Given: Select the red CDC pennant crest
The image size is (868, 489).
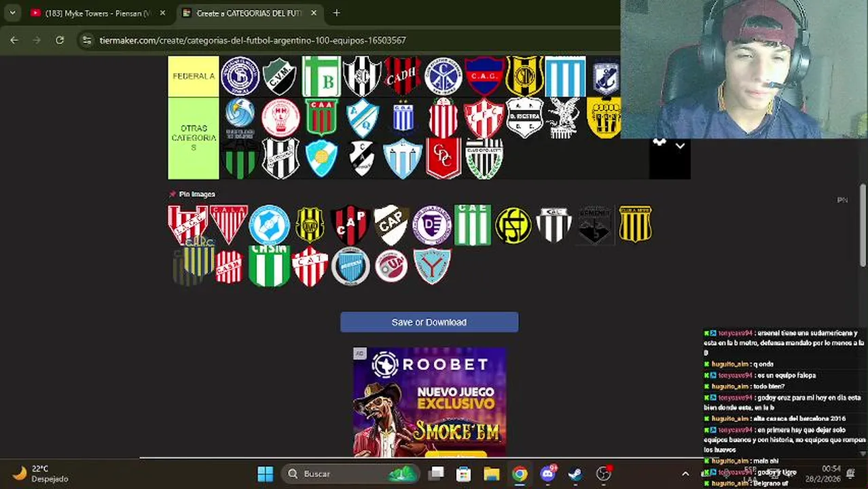Looking at the screenshot, I should click(x=444, y=158).
